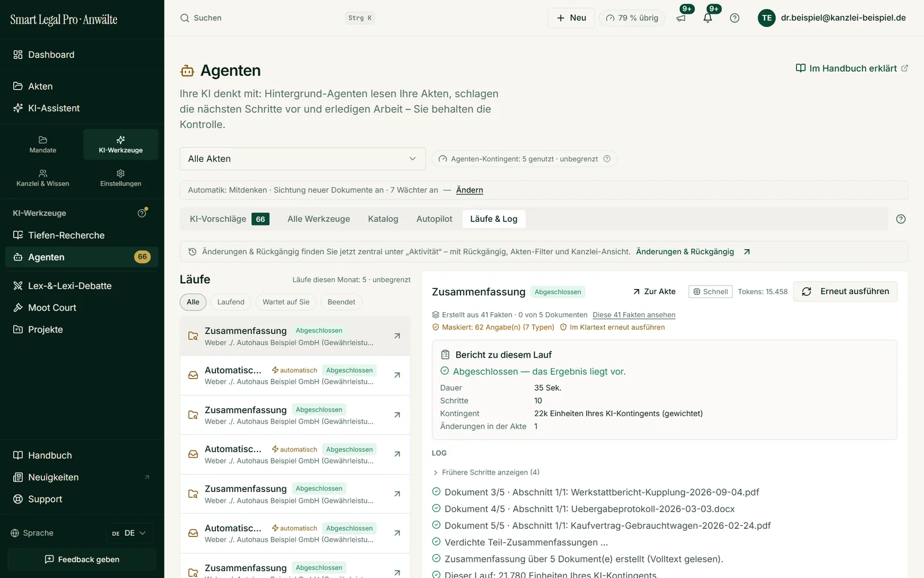Open the announcements megaphone icon
Screen dimensions: 924x578
[681, 18]
